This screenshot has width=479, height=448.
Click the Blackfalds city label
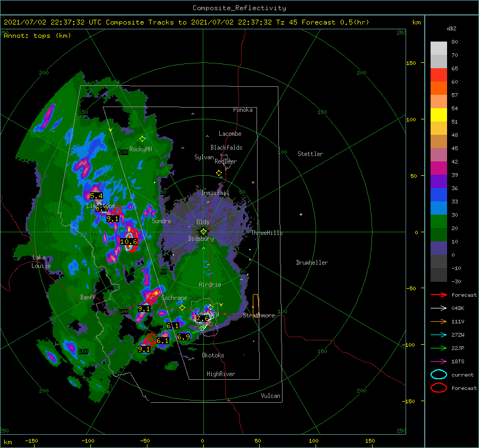226,148
